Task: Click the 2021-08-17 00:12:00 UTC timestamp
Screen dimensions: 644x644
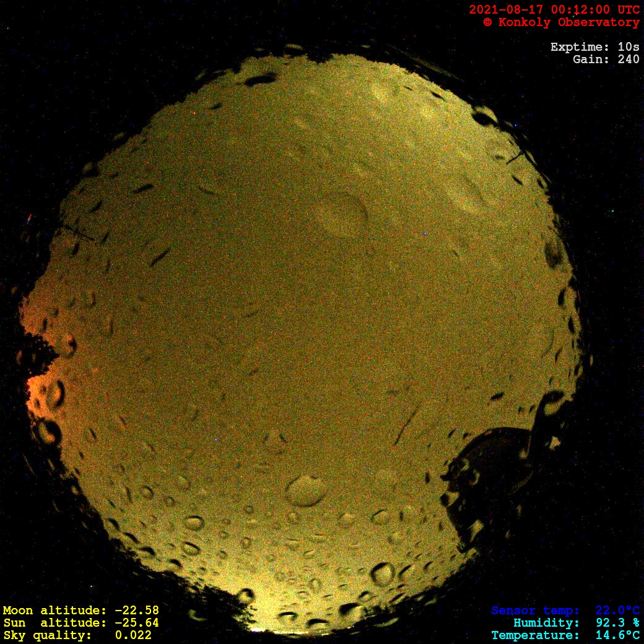Action: [554, 10]
